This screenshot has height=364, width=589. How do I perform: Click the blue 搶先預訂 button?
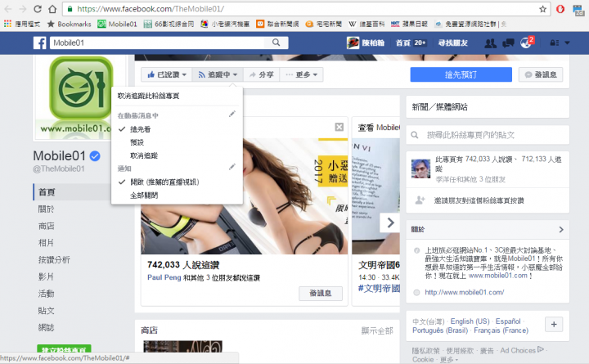461,74
